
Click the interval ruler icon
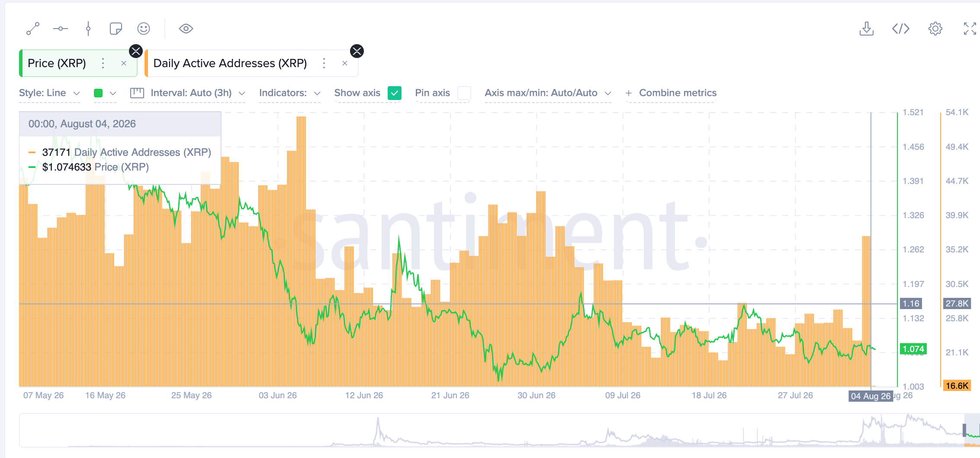137,93
